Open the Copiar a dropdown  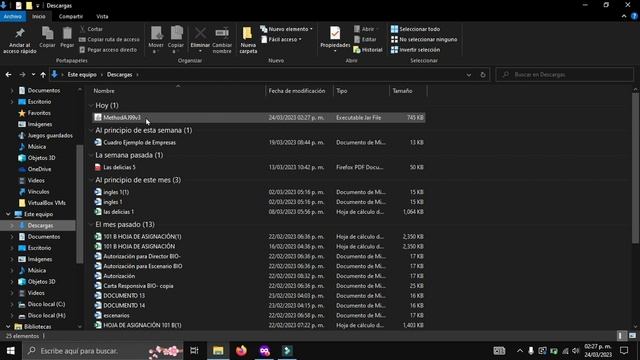pyautogui.click(x=176, y=40)
